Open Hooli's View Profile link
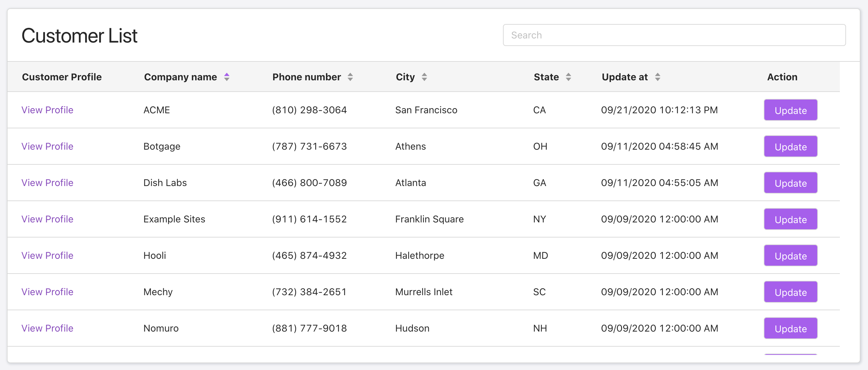The width and height of the screenshot is (868, 370). [47, 255]
